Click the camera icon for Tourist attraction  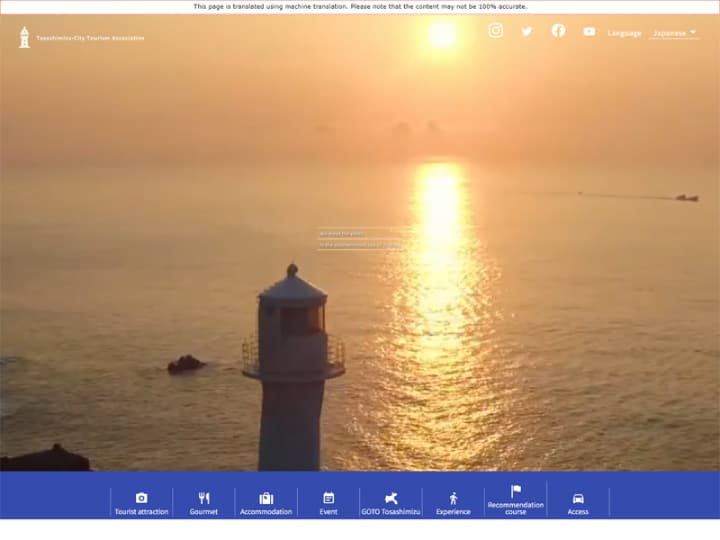click(x=141, y=497)
